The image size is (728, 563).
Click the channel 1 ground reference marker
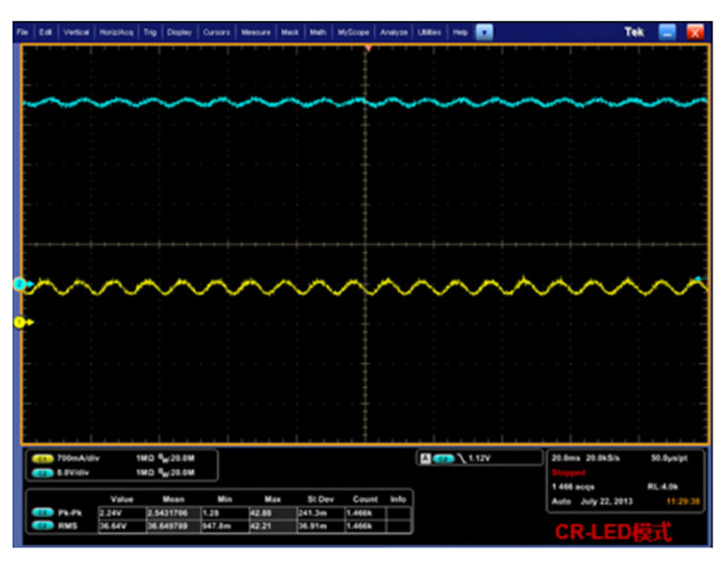point(19,322)
